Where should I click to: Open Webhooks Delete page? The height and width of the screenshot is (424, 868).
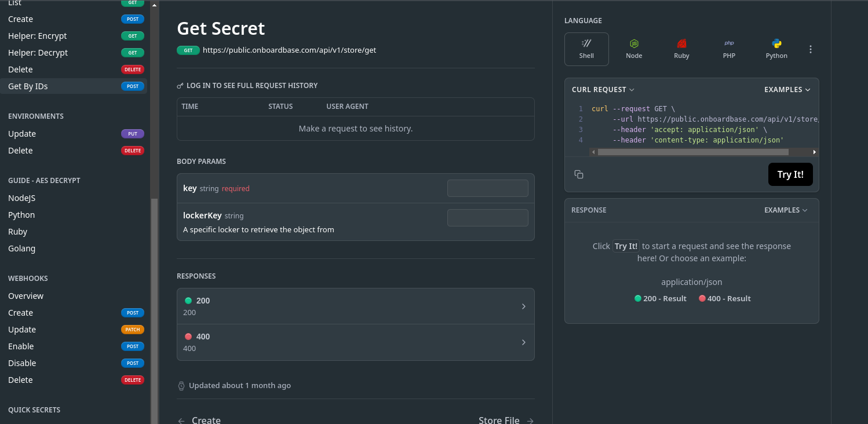(x=74, y=380)
